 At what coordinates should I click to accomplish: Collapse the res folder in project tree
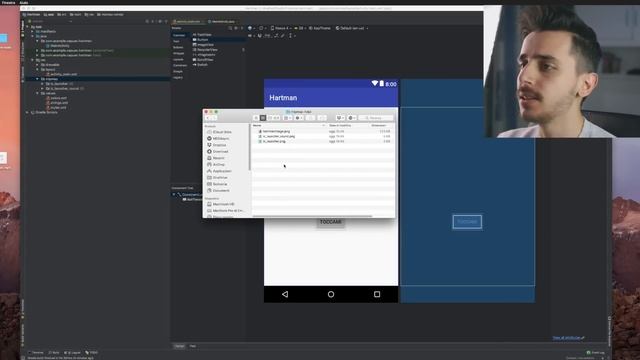click(x=33, y=60)
